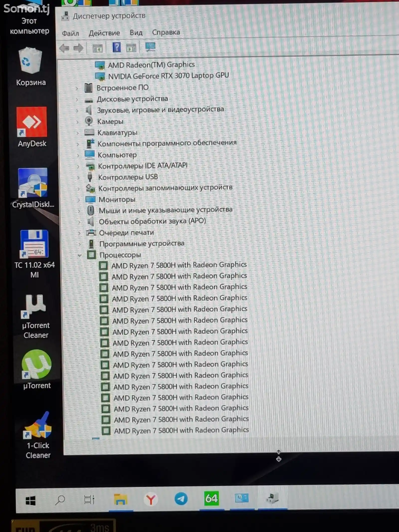Select Контроллеры IDE ATA/ATAPI label
The width and height of the screenshot is (399, 532).
[143, 166]
